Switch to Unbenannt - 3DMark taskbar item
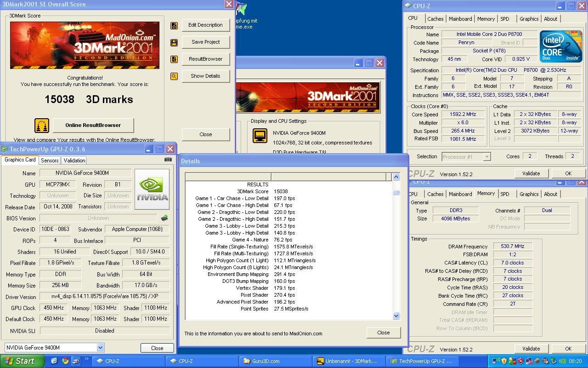This screenshot has width=588, height=368. point(349,361)
